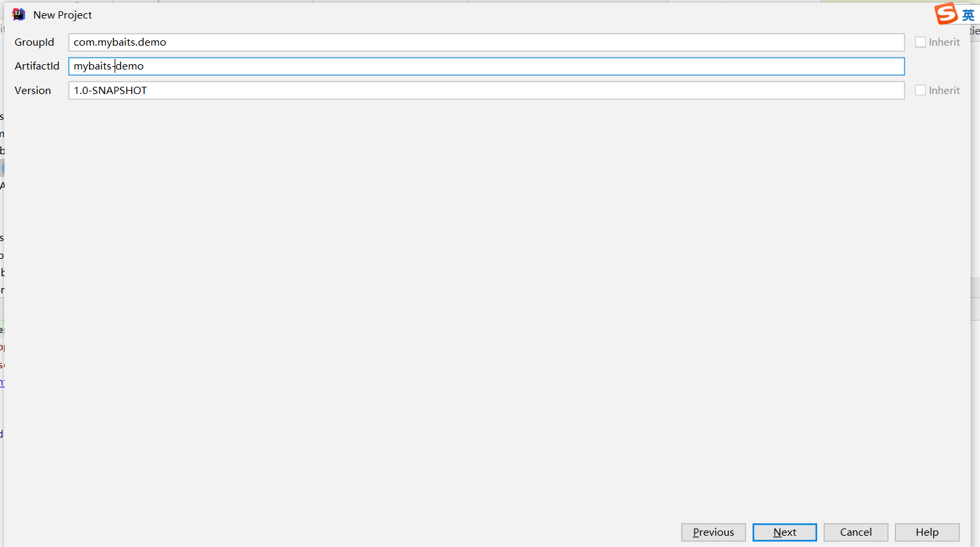Click the IntelliJ IDEA icon in title bar
Image resolution: width=980 pixels, height=547 pixels.
[19, 15]
